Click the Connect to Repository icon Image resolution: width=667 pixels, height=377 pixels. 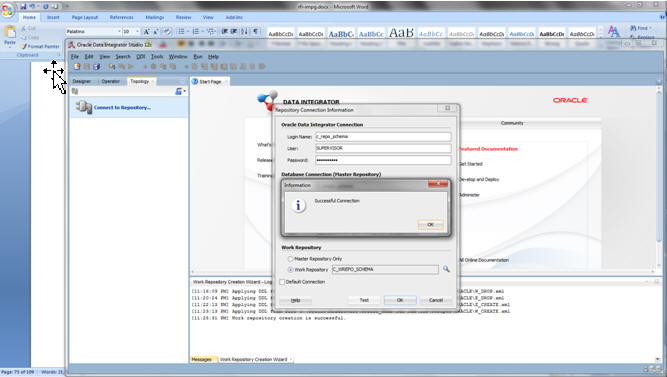click(x=84, y=107)
